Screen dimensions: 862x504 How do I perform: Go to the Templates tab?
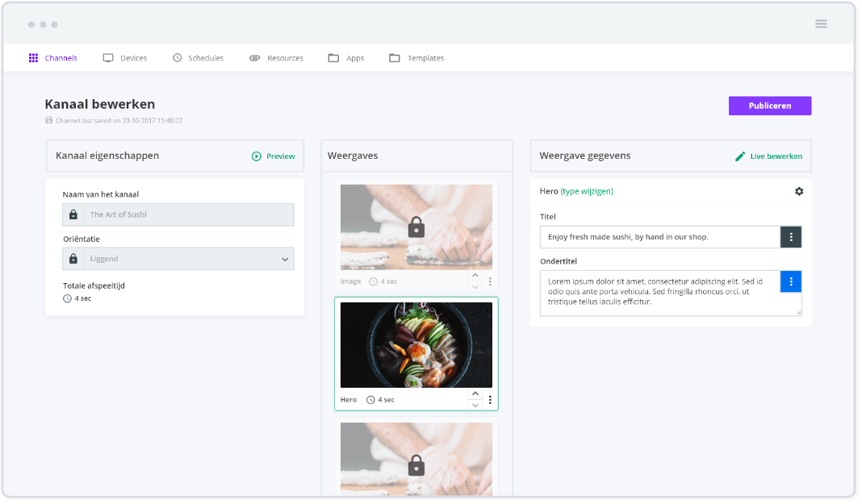(416, 58)
